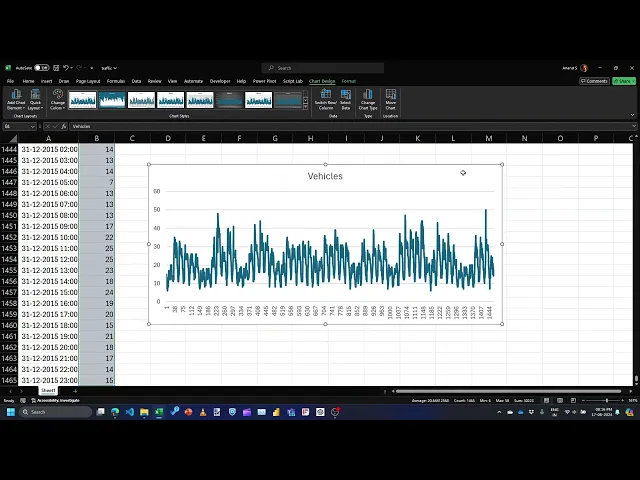Viewport: 640px width, 480px height.
Task: Toggle AutoSave switch
Action: [x=41, y=68]
